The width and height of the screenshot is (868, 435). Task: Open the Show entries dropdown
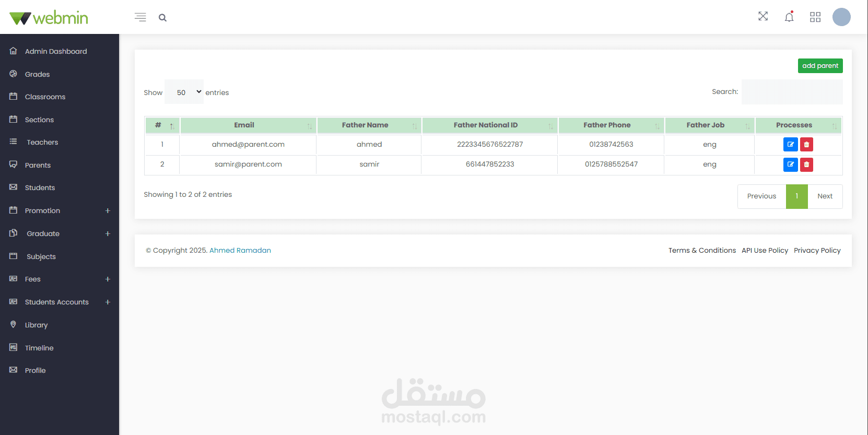[x=184, y=92]
